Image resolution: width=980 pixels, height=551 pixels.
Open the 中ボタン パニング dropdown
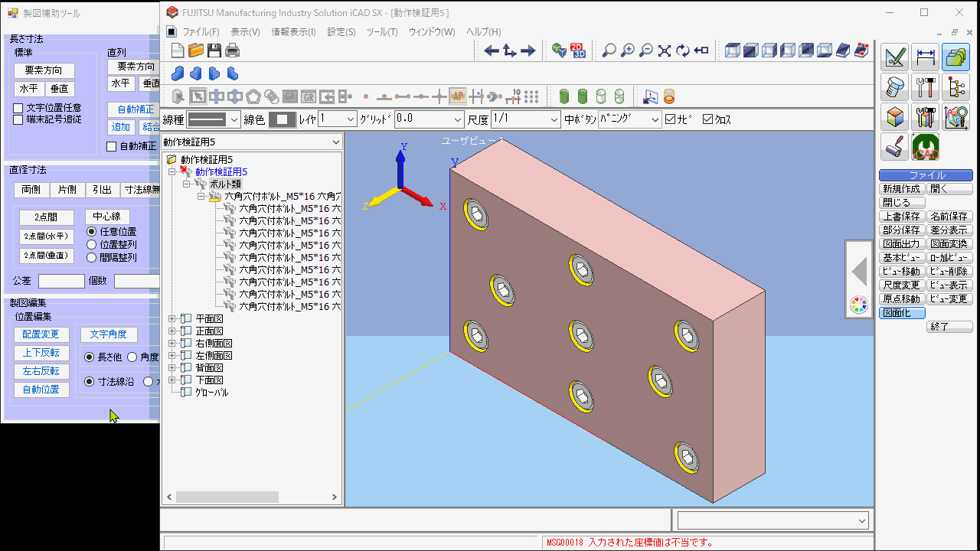tap(629, 119)
